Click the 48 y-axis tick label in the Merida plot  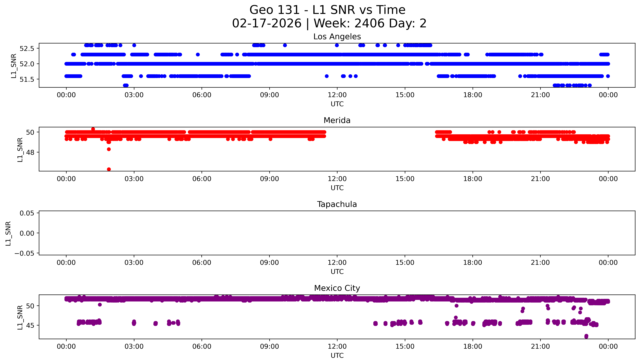30,152
